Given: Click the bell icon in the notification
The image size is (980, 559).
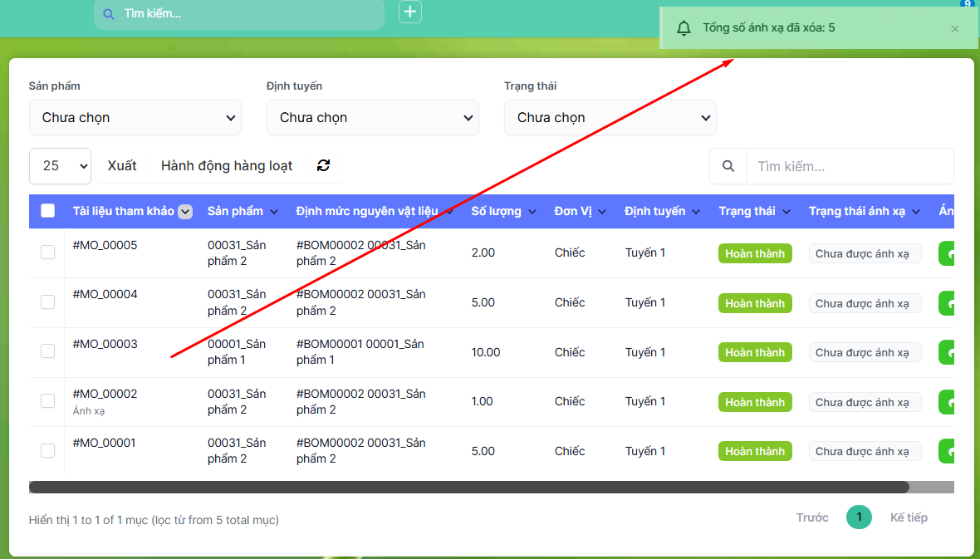Looking at the screenshot, I should 684,28.
